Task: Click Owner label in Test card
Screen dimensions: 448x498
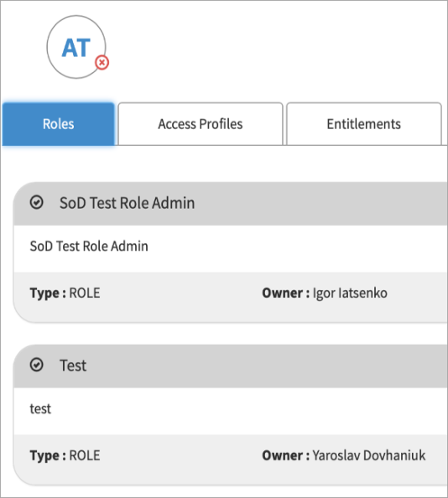Action: pyautogui.click(x=285, y=455)
